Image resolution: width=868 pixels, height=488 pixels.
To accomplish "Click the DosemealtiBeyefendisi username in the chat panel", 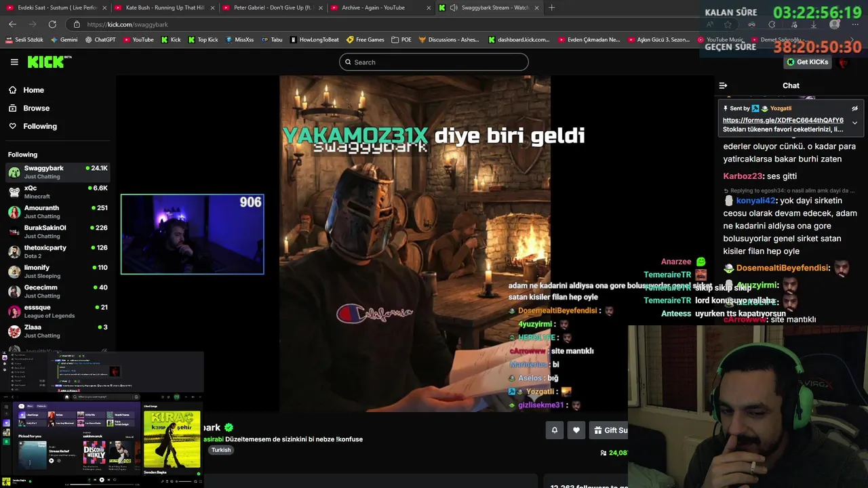I will pyautogui.click(x=782, y=268).
